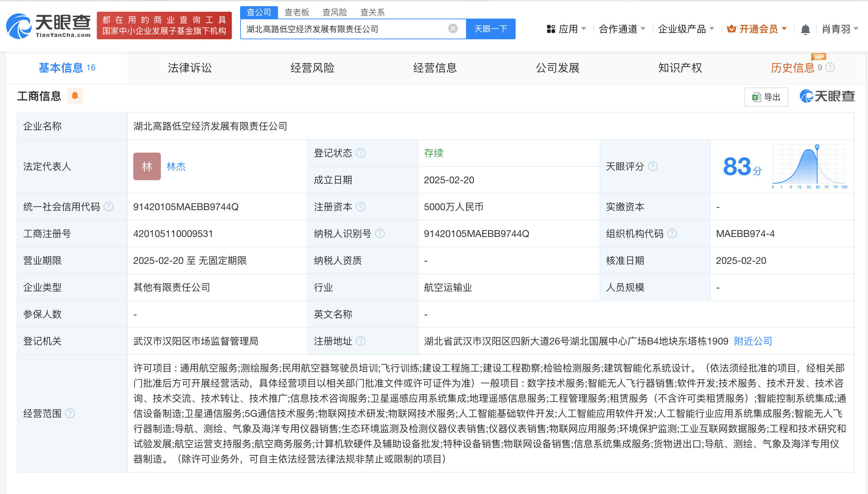Click help icon next to 组织机构代码
The image size is (868, 494).
coord(672,234)
